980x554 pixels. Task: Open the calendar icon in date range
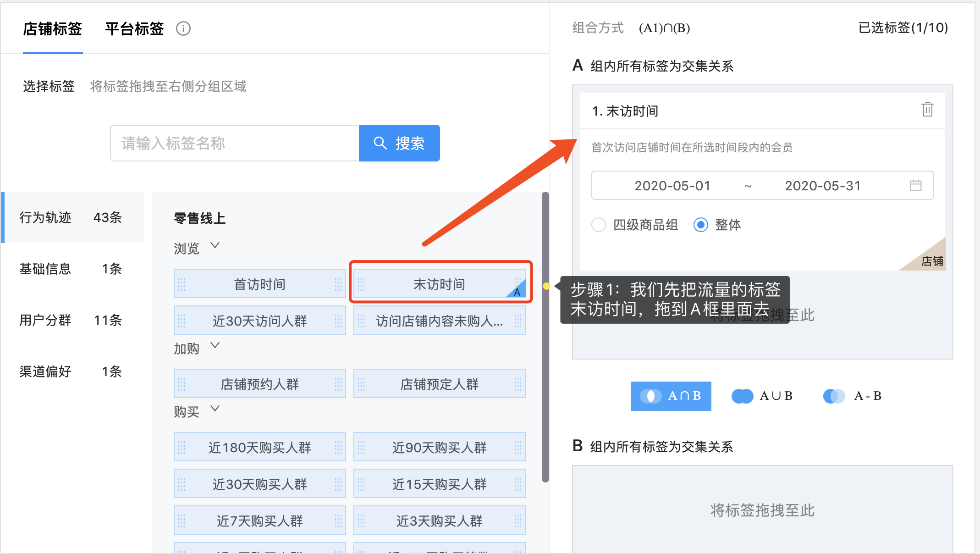915,185
